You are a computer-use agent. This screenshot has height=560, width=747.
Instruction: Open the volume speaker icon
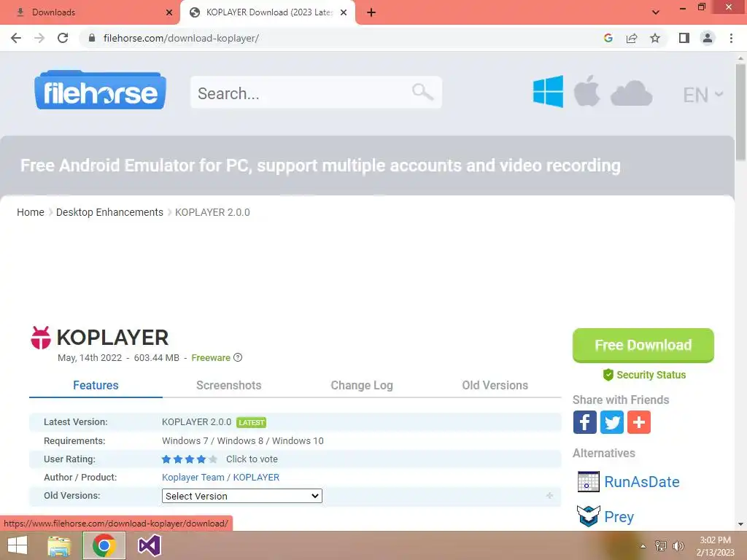(678, 546)
